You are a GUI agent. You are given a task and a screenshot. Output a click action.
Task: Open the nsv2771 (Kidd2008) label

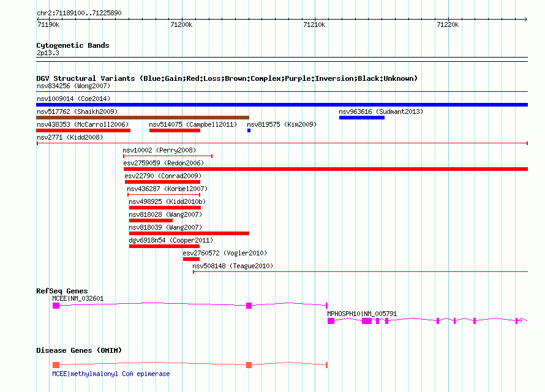tap(70, 137)
